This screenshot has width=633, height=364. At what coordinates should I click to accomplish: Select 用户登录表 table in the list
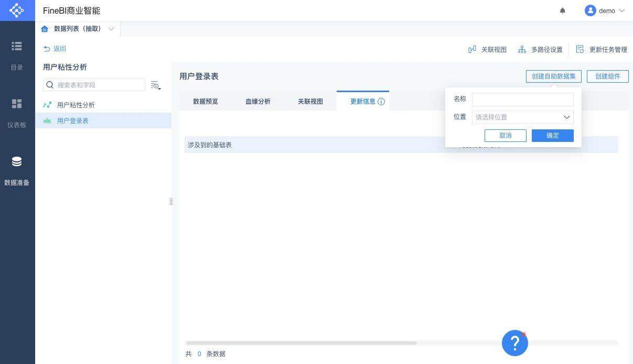coord(103,120)
